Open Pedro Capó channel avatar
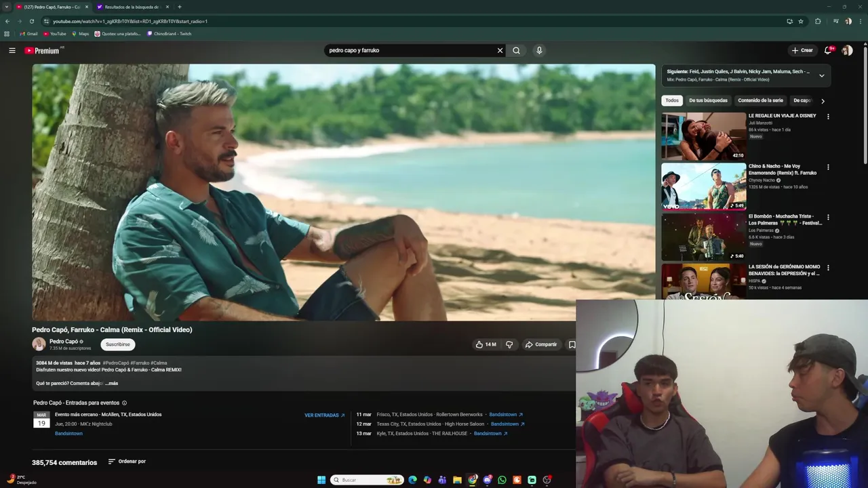This screenshot has width=868, height=488. pyautogui.click(x=39, y=344)
